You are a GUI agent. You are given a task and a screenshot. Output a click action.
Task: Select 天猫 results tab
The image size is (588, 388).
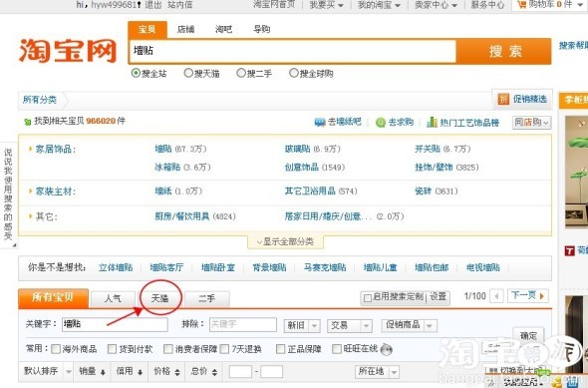160,299
